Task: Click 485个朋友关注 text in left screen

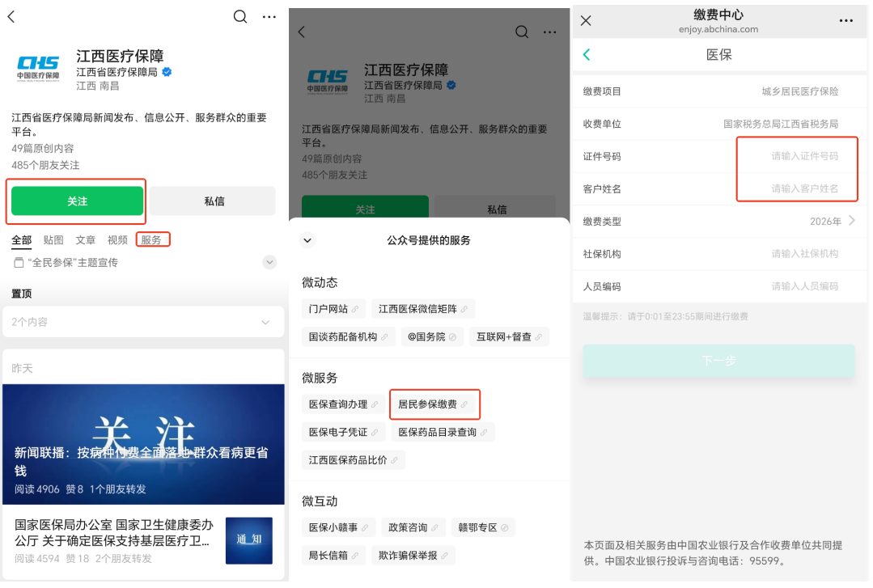Action: [x=45, y=165]
